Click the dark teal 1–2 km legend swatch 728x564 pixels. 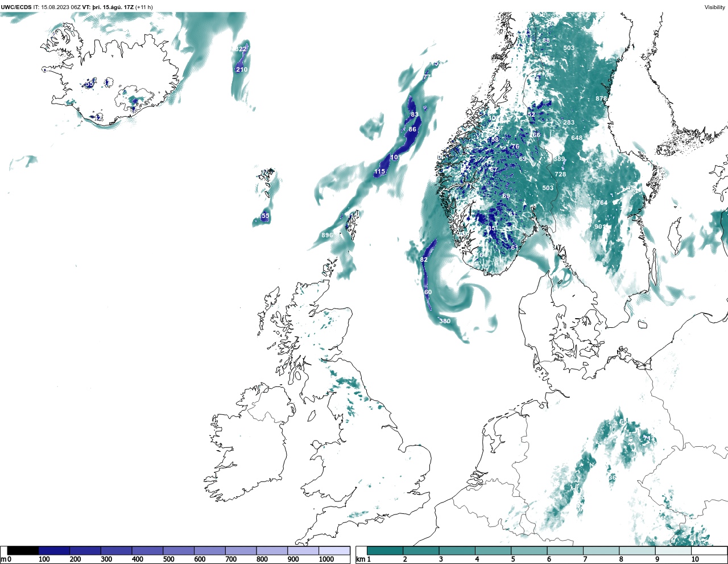(x=385, y=551)
